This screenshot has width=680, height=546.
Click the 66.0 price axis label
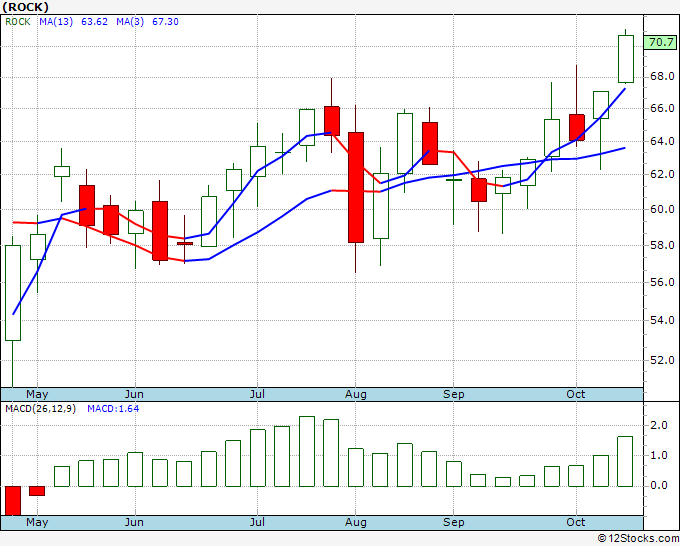[662, 108]
